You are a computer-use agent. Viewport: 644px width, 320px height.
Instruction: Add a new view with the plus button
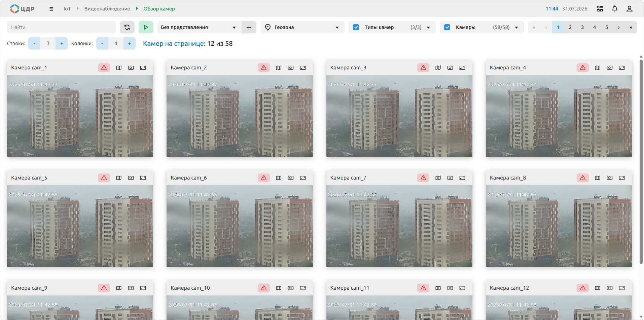point(249,27)
